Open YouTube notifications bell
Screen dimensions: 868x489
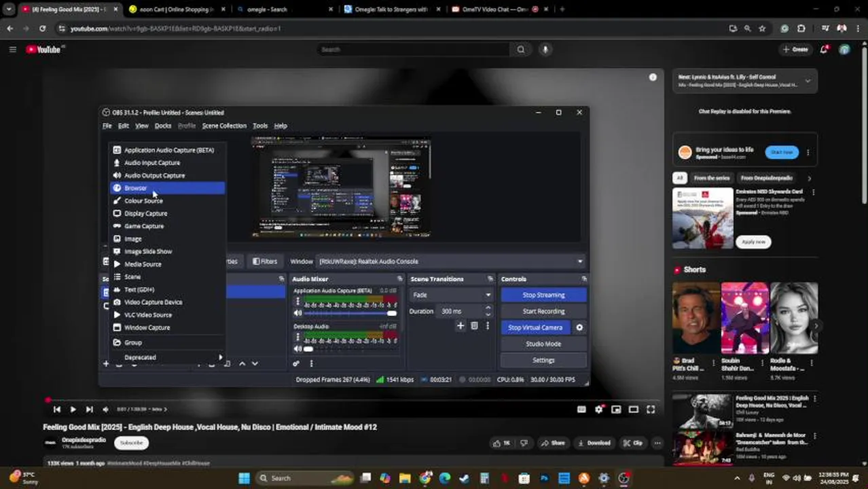pyautogui.click(x=824, y=50)
